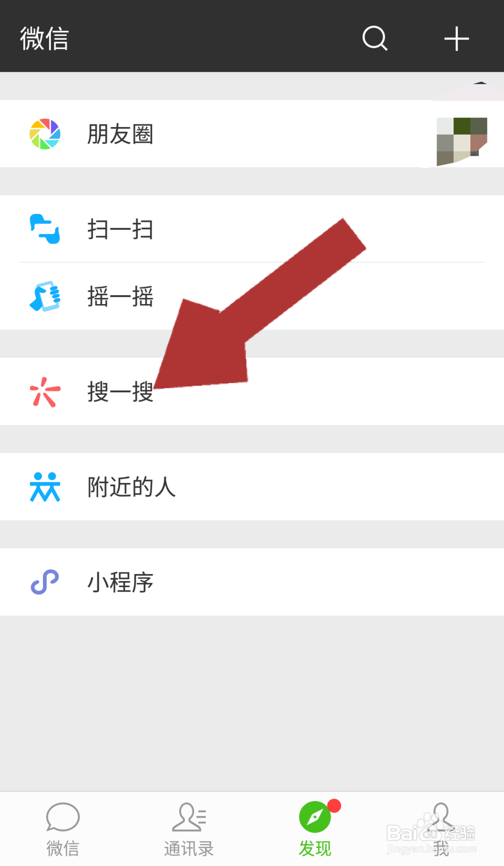
Task: Switch to the 通讯录 contacts tab
Action: pos(189,829)
